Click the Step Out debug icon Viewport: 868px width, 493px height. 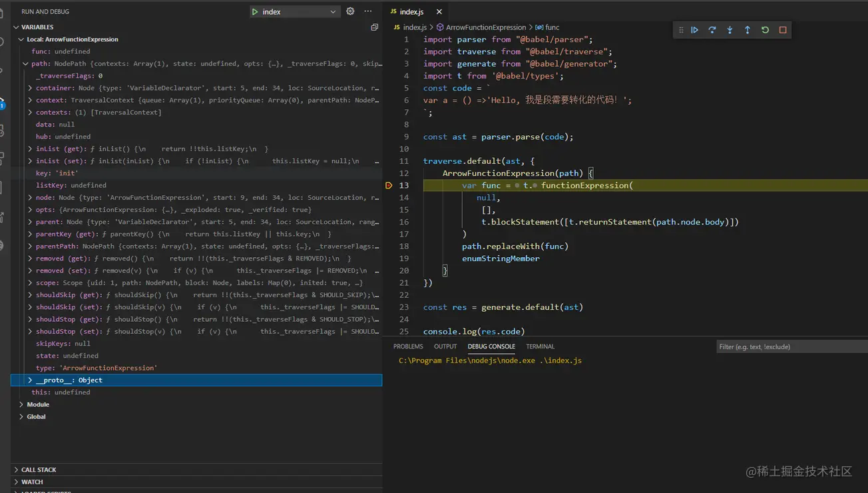coord(746,29)
